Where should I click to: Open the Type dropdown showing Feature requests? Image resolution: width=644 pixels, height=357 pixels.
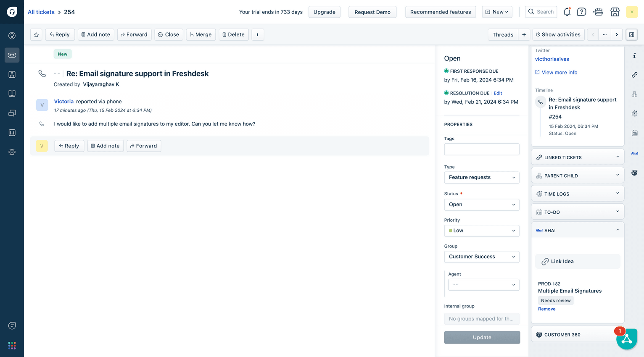[x=481, y=177]
